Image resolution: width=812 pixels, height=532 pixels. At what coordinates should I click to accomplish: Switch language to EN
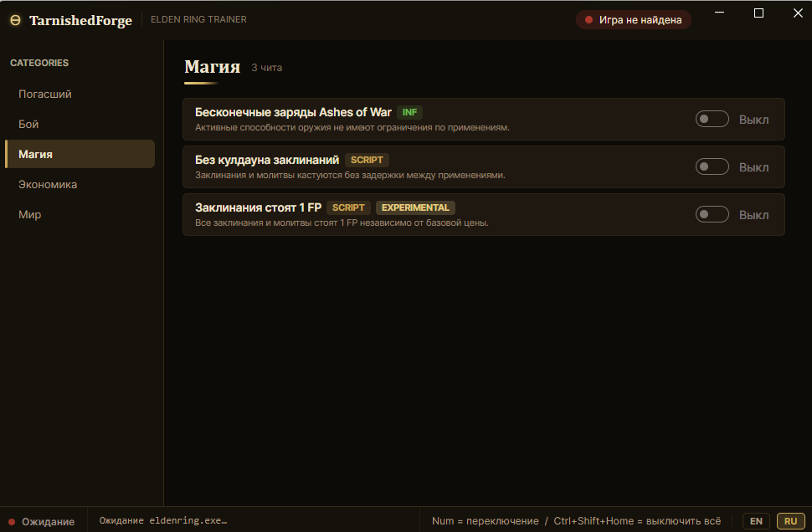pyautogui.click(x=756, y=521)
